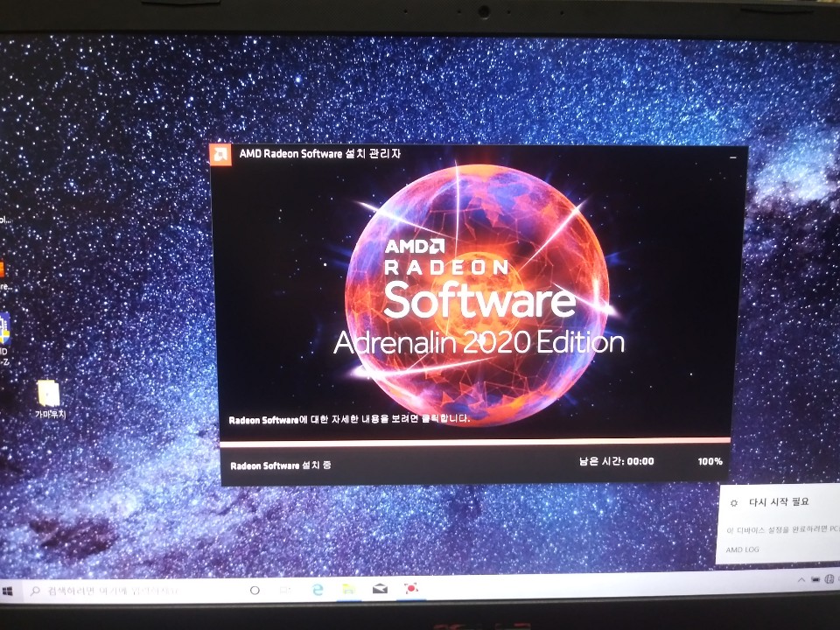Minimize the AMD Radeon Software installer window
The height and width of the screenshot is (630, 840).
tap(733, 157)
